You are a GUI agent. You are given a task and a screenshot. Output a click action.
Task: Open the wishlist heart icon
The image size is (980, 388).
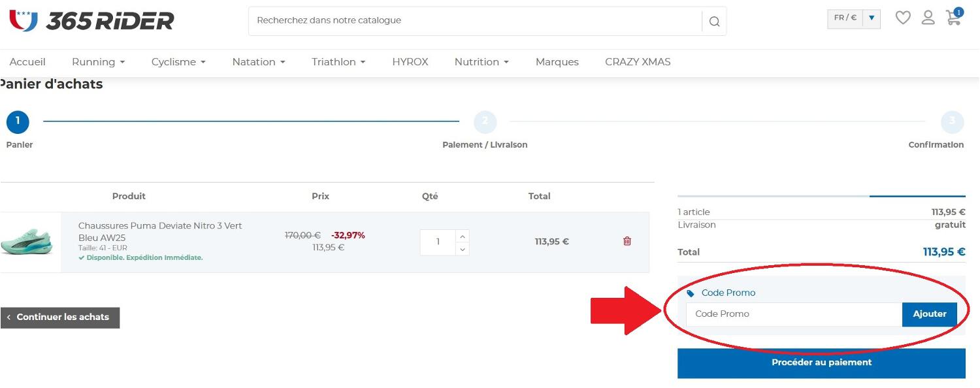pyautogui.click(x=902, y=18)
